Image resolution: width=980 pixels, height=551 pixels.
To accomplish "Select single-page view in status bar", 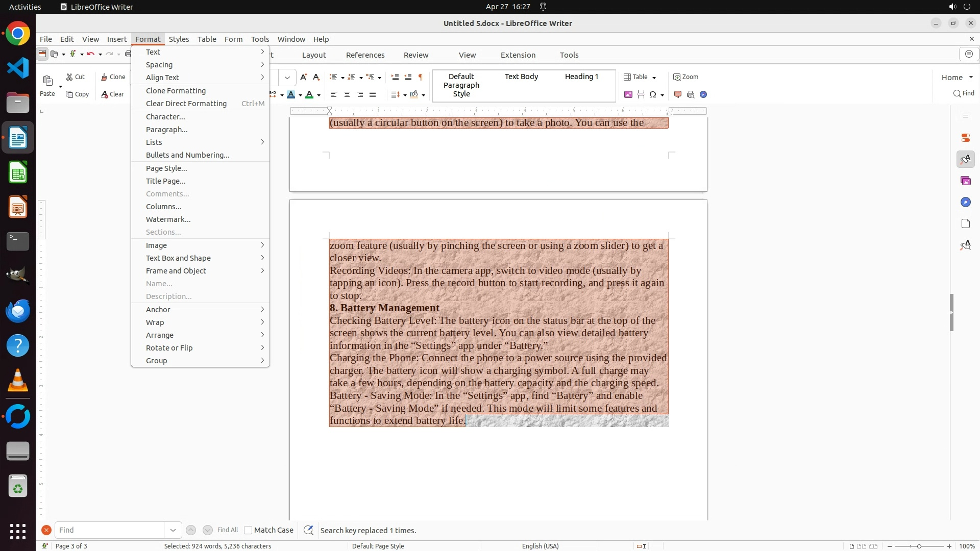I will [x=851, y=546].
